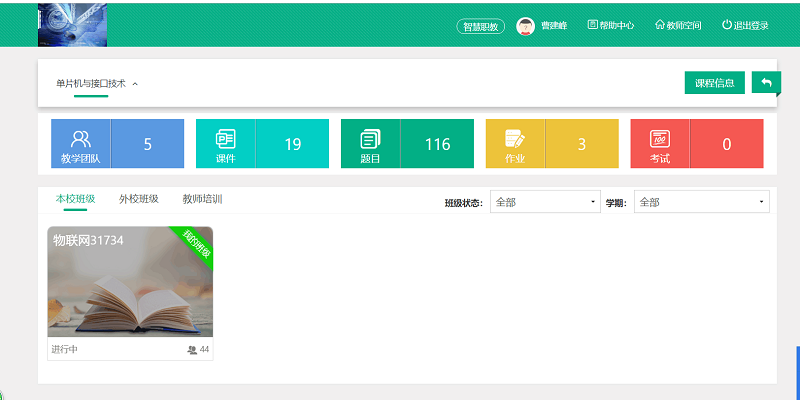Expand the 班级状态 dropdown
This screenshot has height=400, width=800.
coord(544,202)
